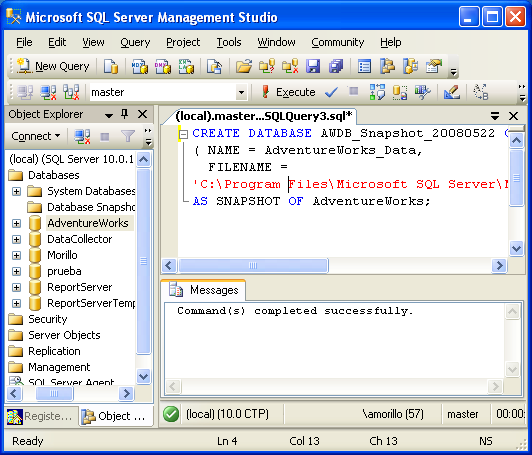Open the active files dropdown arrow
The height and width of the screenshot is (455, 532).
tap(495, 116)
